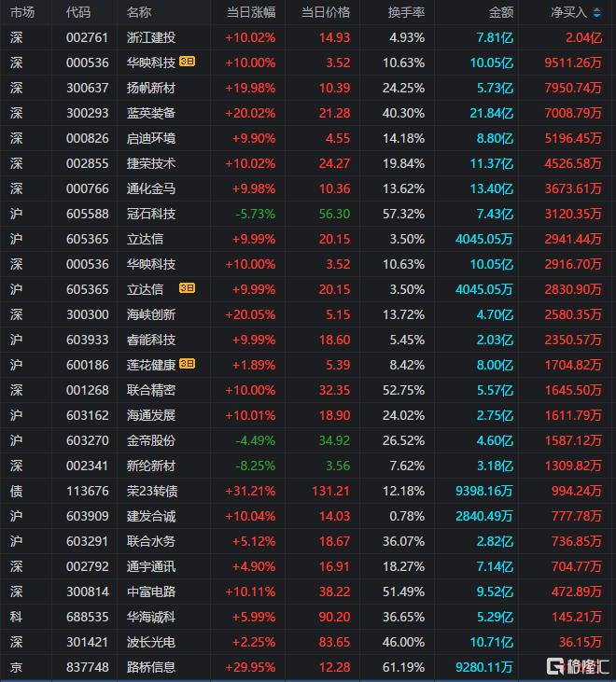Screen dimensions: 616x682
Task: Click the 3日 badge next to 华映科技
Action: (x=187, y=62)
